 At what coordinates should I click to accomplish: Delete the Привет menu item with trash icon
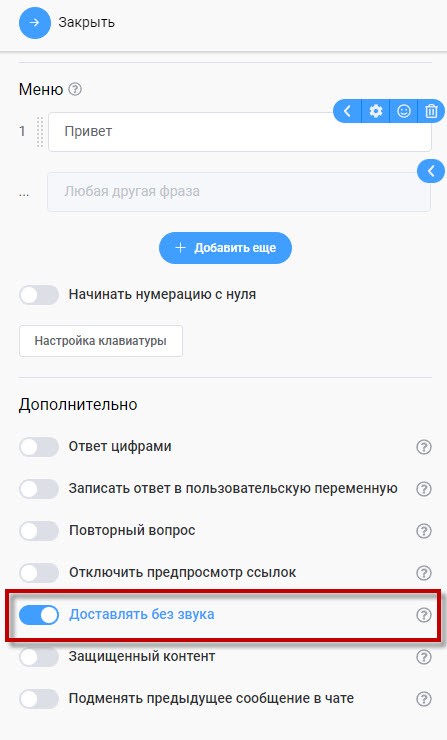431,111
